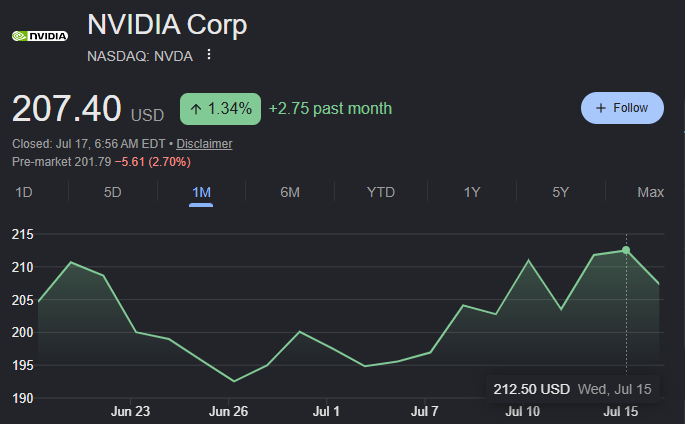
Task: Follow NVIDIA Corp stock
Action: point(622,108)
